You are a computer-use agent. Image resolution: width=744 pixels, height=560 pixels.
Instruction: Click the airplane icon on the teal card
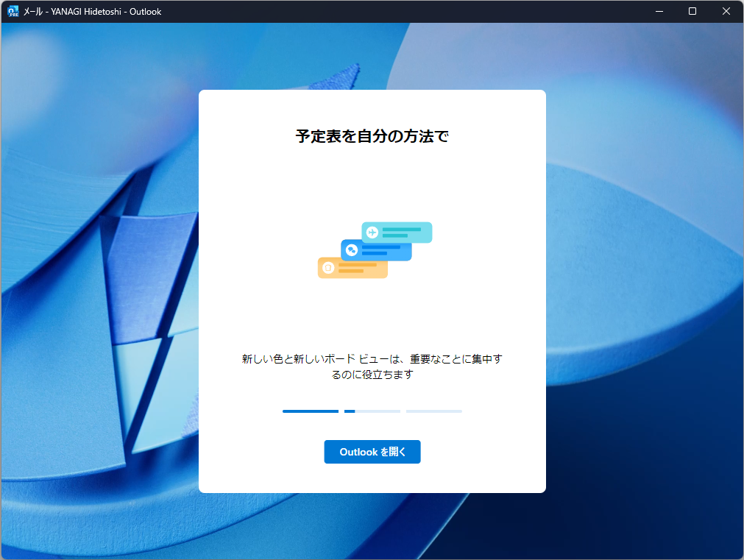point(372,232)
